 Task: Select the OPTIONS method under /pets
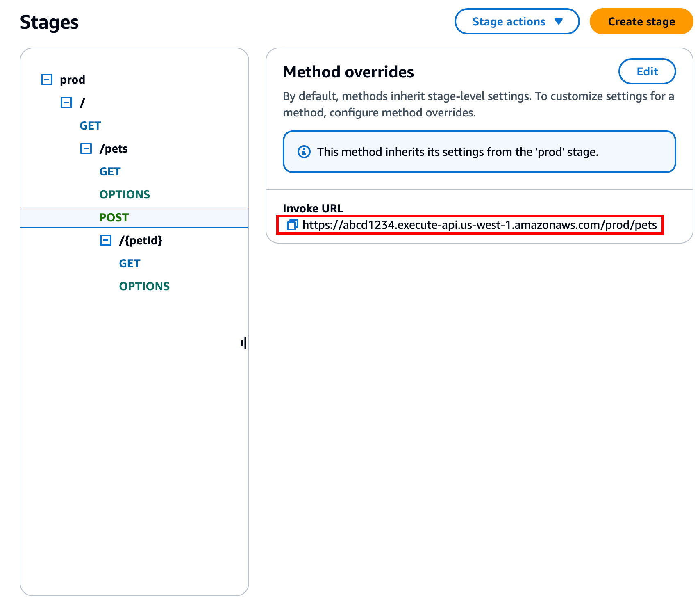pyautogui.click(x=124, y=194)
